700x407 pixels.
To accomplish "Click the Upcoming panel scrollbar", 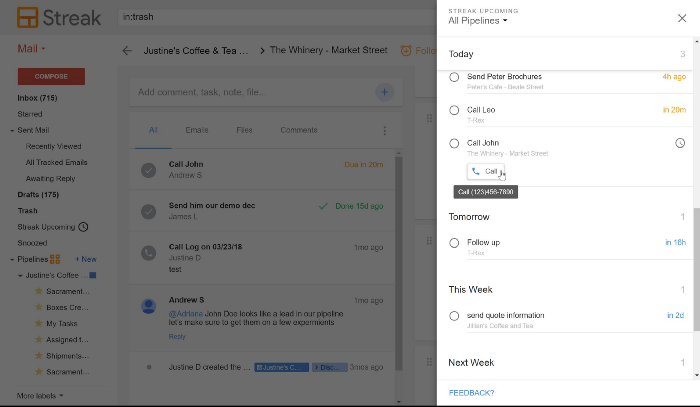I will tap(696, 269).
